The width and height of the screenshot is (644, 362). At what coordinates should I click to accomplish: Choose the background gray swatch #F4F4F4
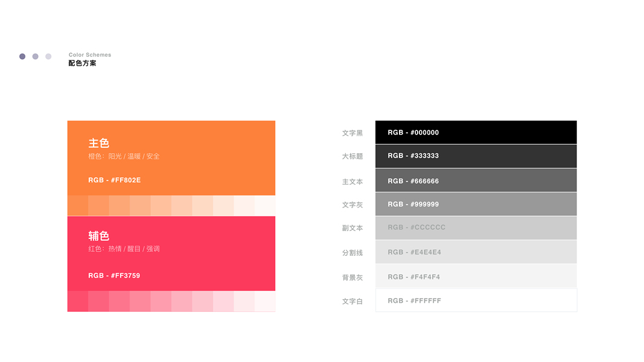(x=476, y=276)
